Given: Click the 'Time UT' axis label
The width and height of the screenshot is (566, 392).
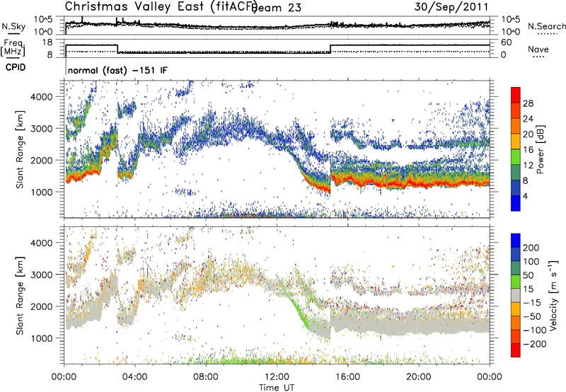Looking at the screenshot, I should tap(277, 388).
